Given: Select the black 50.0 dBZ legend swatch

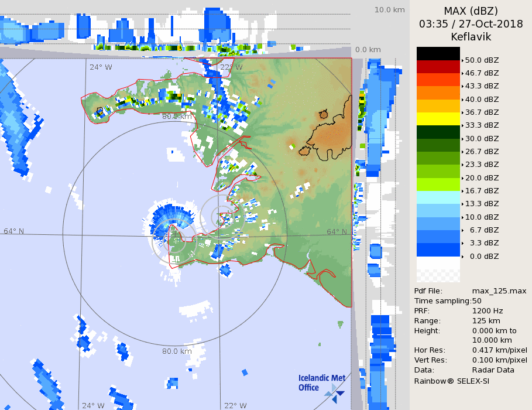Looking at the screenshot, I should 438,53.
